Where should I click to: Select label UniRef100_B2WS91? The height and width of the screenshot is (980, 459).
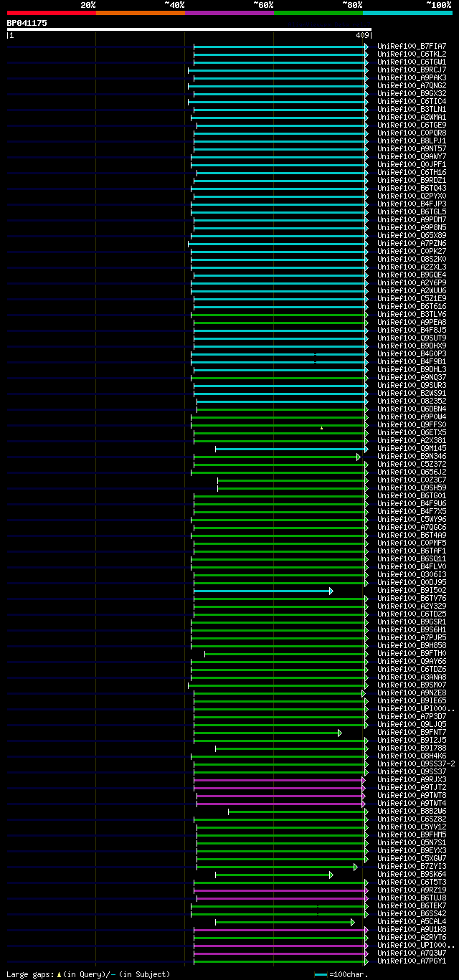click(x=412, y=393)
